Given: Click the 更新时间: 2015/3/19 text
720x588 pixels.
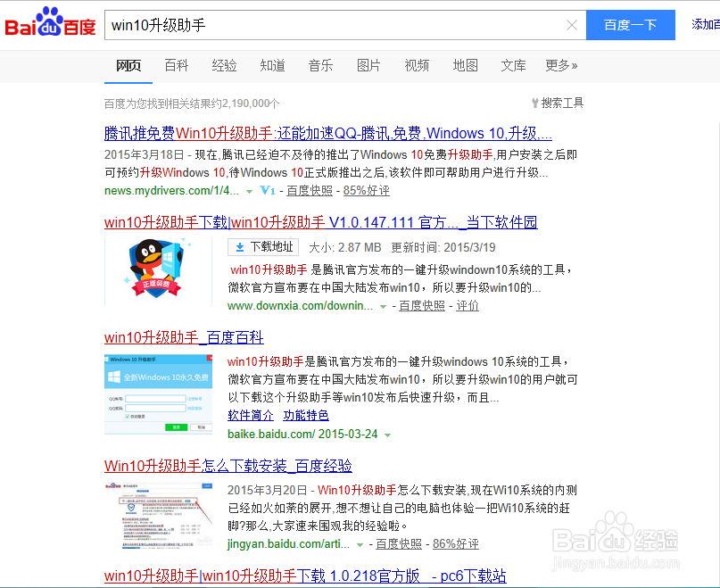Looking at the screenshot, I should pyautogui.click(x=443, y=248).
